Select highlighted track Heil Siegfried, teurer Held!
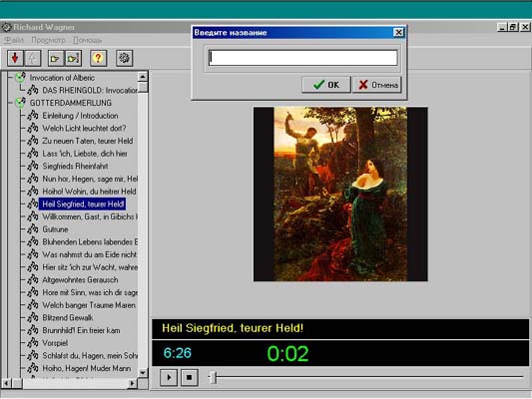Viewport: 532px width, 399px height. click(83, 204)
